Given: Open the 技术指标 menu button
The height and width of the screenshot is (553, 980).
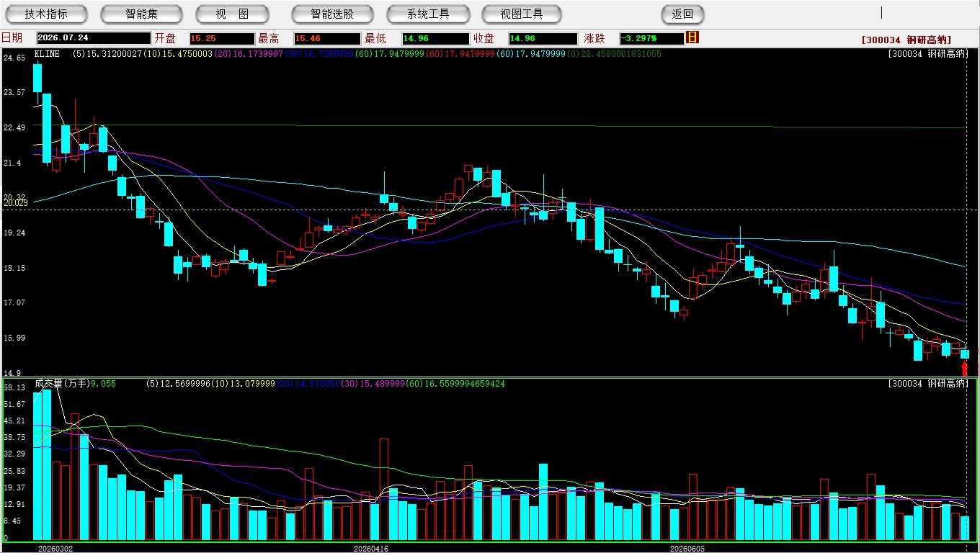Looking at the screenshot, I should point(46,14).
